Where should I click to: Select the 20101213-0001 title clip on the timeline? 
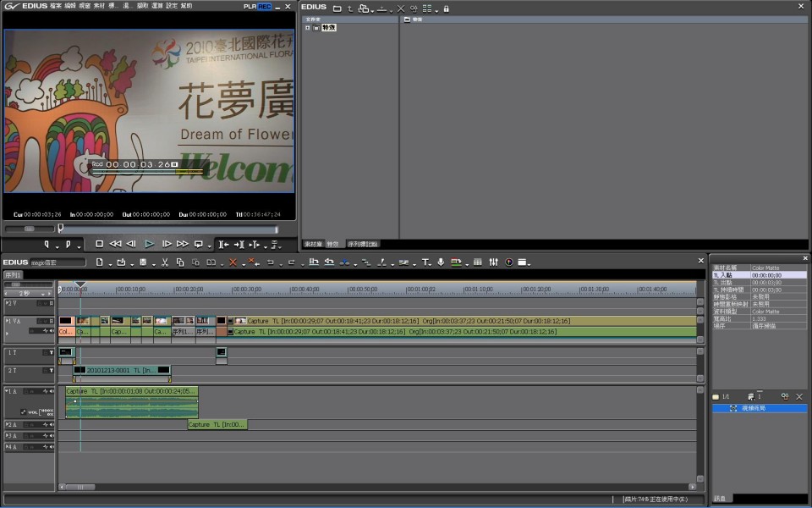coord(121,370)
